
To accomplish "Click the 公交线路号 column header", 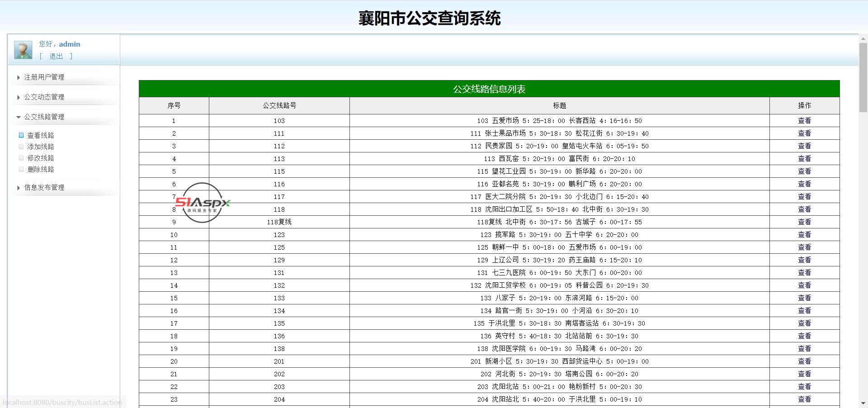I will pos(279,105).
